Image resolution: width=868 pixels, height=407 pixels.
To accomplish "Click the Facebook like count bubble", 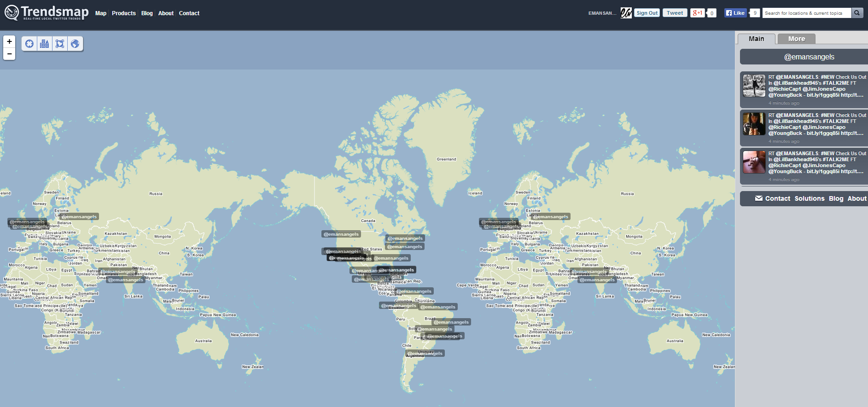I will tap(755, 13).
